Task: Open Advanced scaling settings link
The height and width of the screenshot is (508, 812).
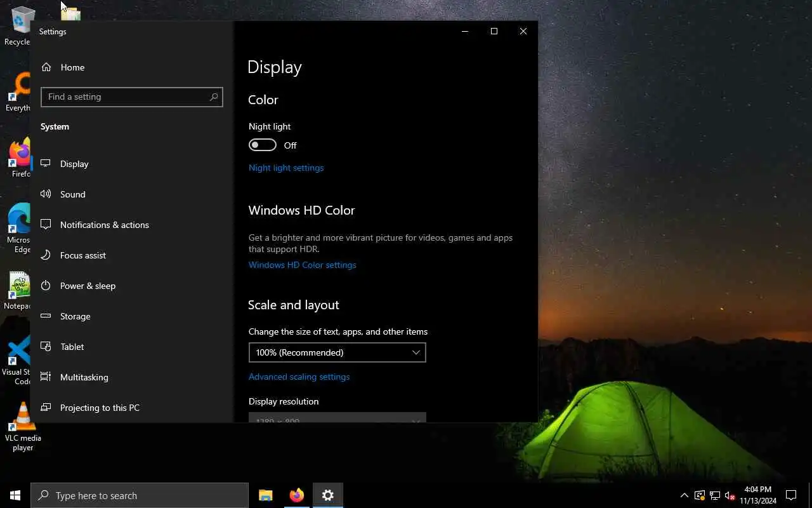Action: [x=299, y=377]
